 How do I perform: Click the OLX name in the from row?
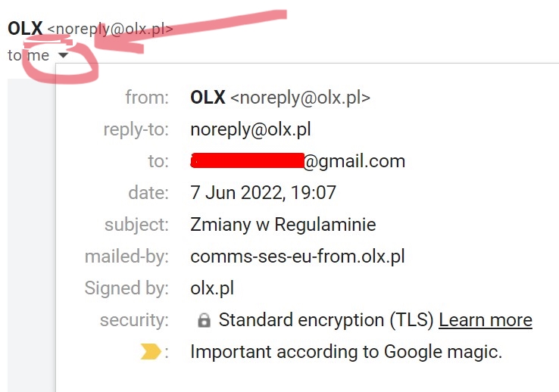click(x=208, y=98)
